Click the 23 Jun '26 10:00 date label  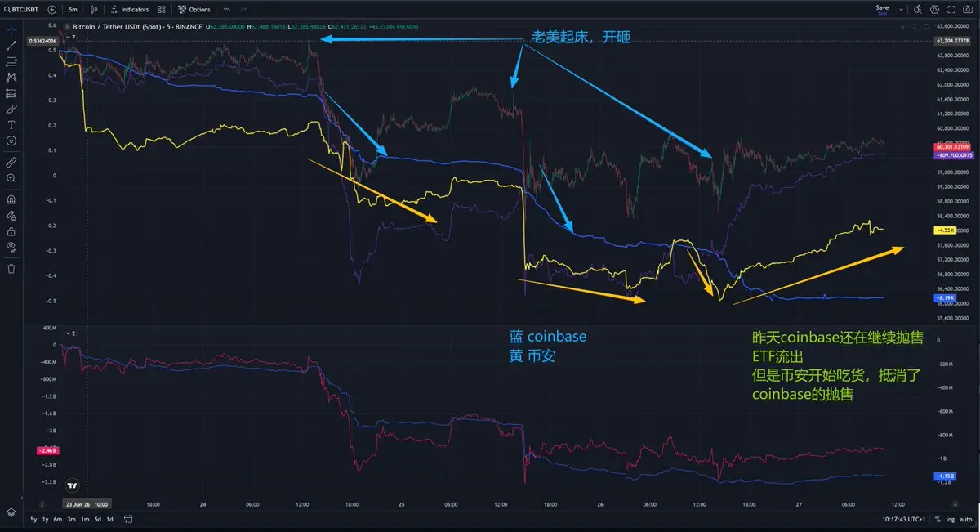(x=89, y=504)
